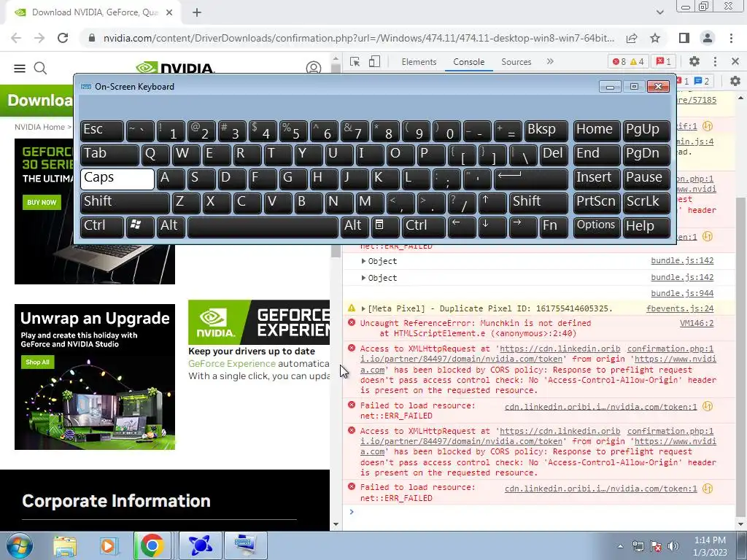Screen dimensions: 747x560
Task: Click the NVIDIA site search magnifier icon
Action: click(41, 69)
